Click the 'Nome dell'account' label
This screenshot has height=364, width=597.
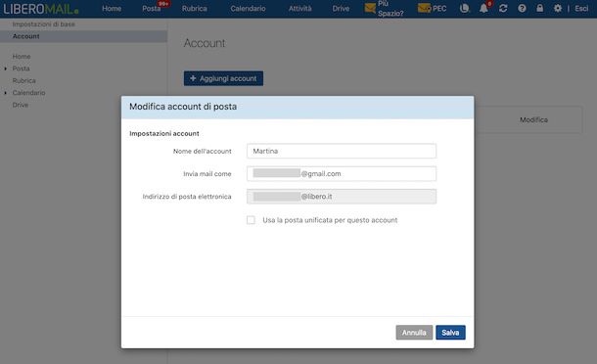[203, 151]
